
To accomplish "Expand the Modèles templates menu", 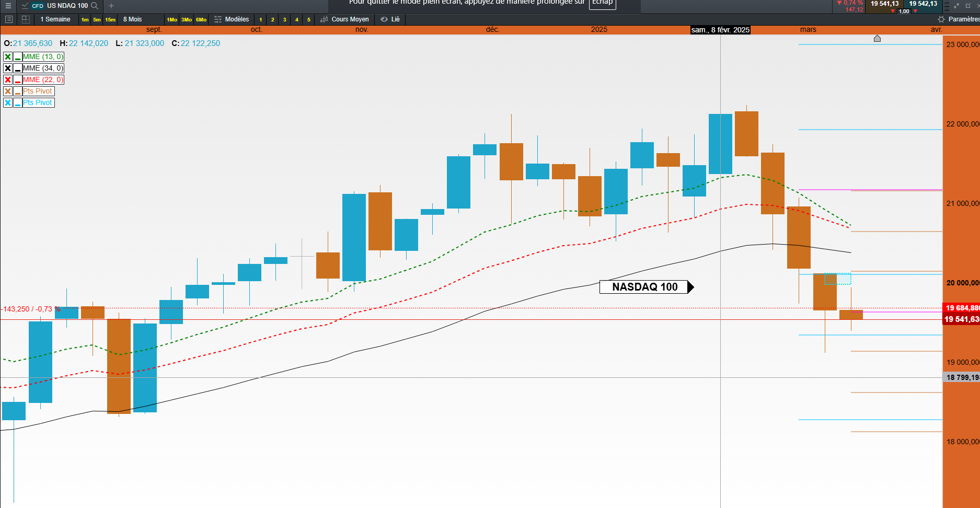I will coord(232,19).
